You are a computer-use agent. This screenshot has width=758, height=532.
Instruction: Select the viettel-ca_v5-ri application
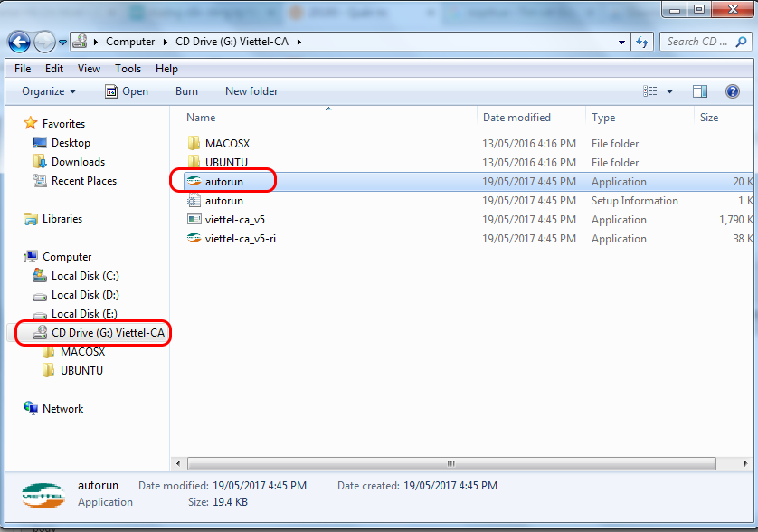pyautogui.click(x=241, y=239)
